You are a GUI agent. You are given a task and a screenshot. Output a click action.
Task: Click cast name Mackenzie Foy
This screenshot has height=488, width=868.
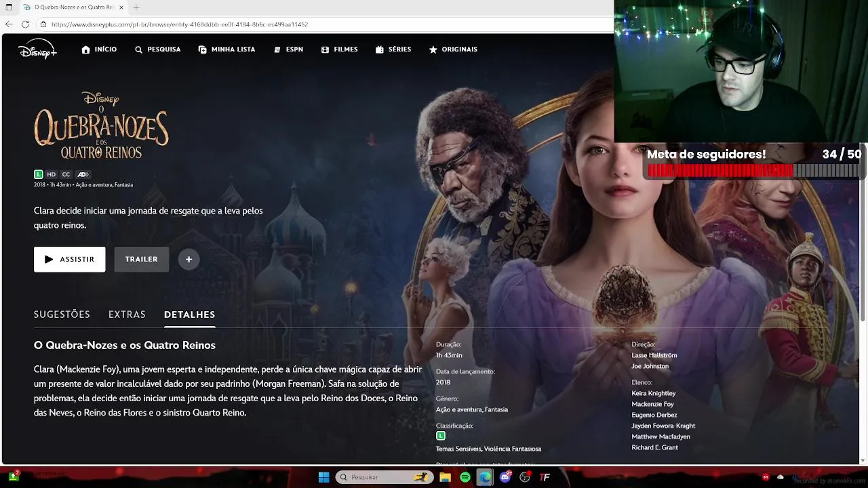[653, 404]
